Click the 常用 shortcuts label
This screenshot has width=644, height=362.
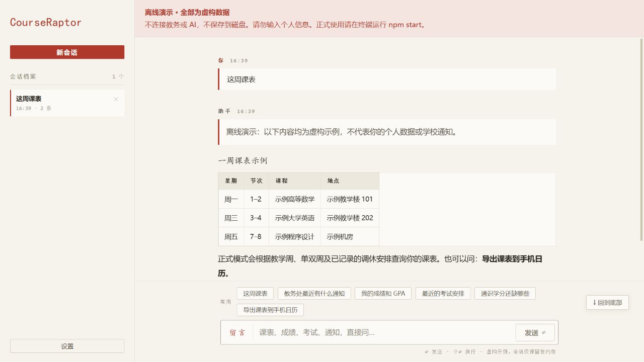(225, 302)
